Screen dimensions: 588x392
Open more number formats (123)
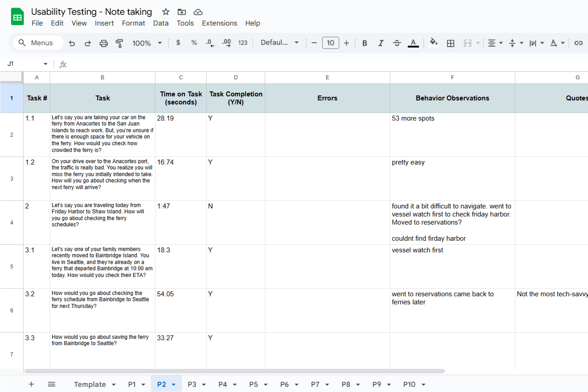(x=243, y=43)
